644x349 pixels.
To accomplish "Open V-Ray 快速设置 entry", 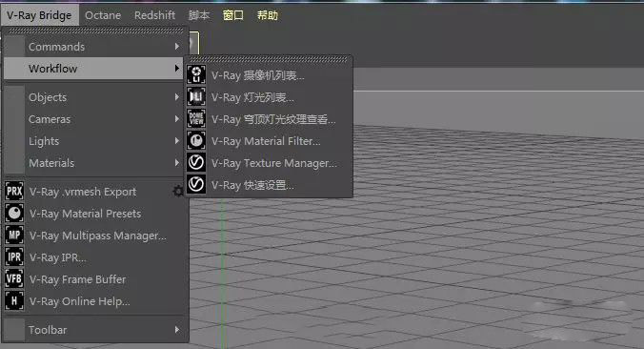I will [269, 185].
